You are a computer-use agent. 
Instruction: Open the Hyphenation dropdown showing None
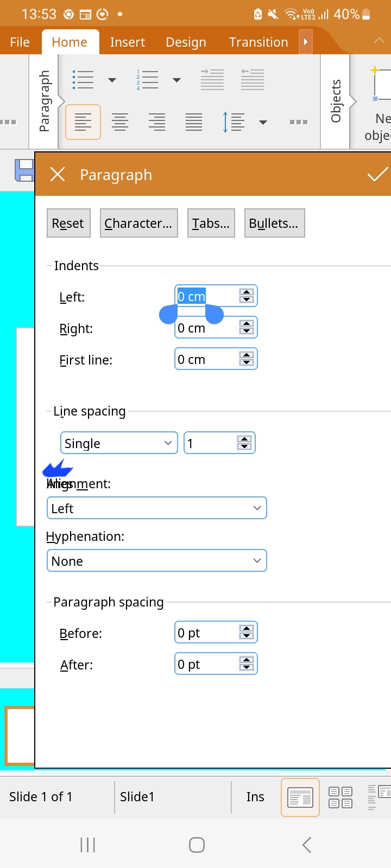click(x=157, y=561)
